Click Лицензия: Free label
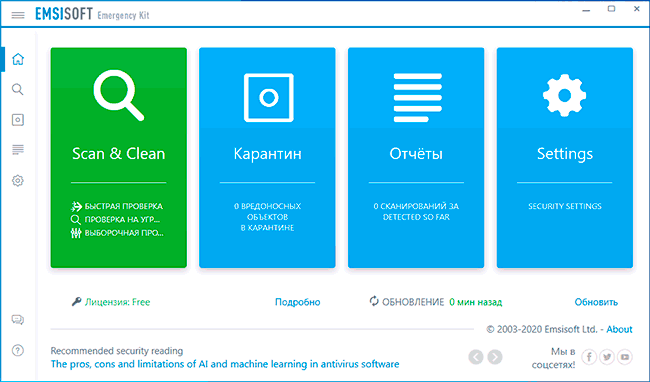The image size is (650, 382). click(117, 302)
